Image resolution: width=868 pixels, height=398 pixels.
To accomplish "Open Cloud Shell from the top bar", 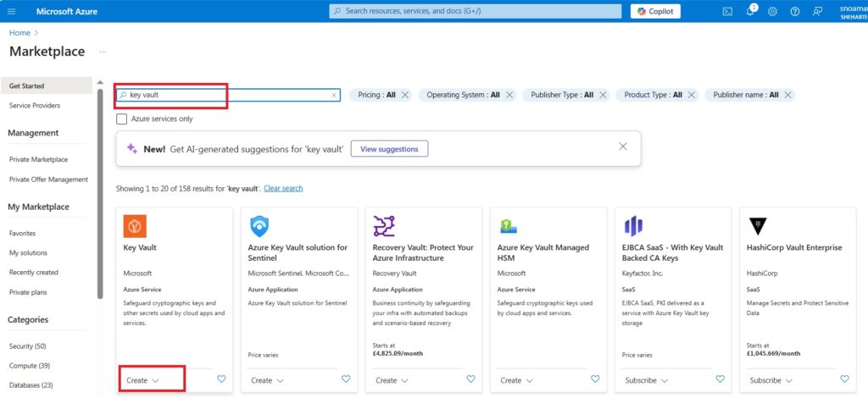I will (728, 12).
